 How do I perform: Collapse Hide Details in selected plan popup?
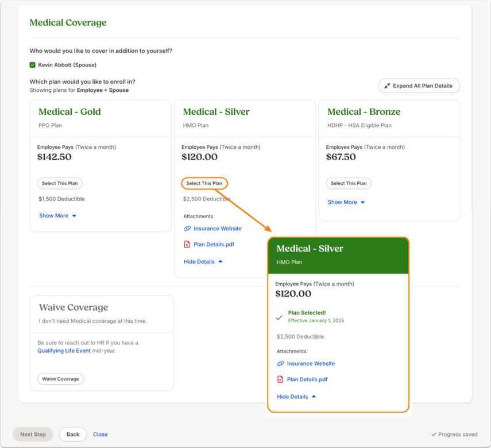(296, 397)
